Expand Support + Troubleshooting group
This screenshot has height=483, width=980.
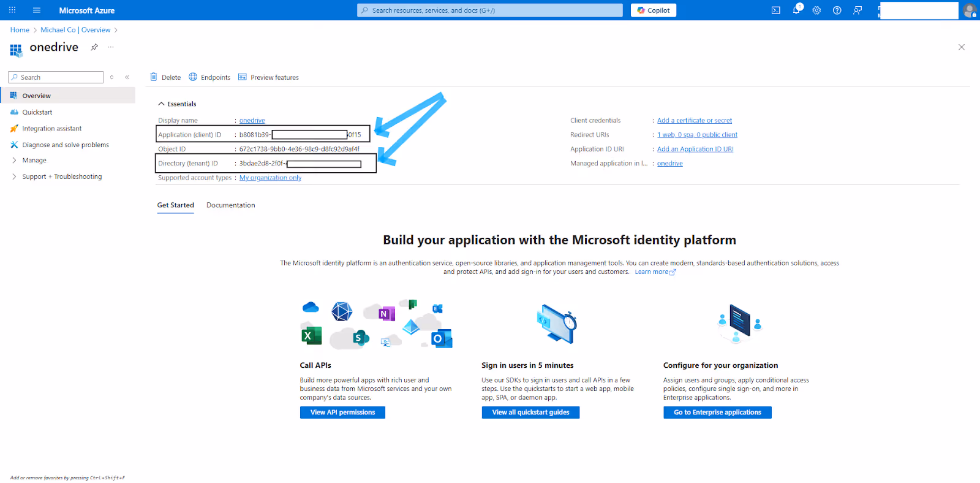click(62, 177)
